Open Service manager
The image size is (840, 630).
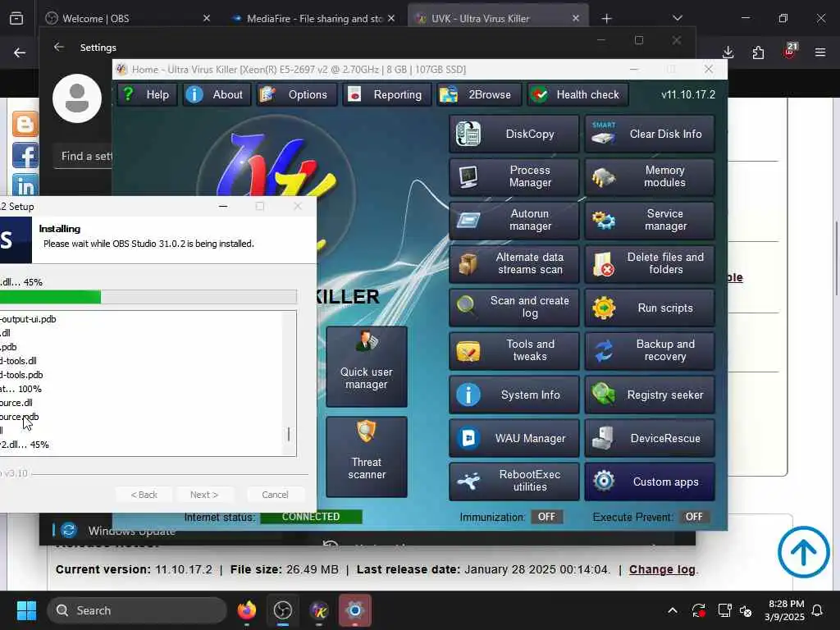pyautogui.click(x=650, y=220)
